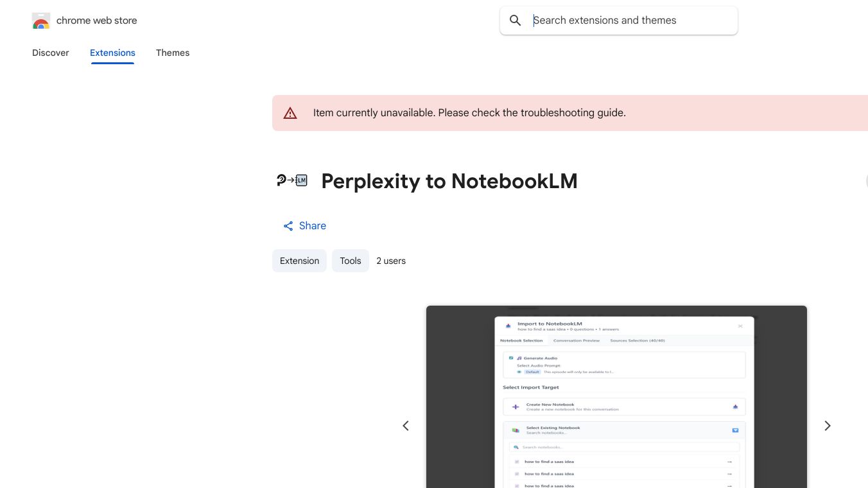The image size is (868, 488).
Task: Click the Extension chip
Action: (x=299, y=261)
